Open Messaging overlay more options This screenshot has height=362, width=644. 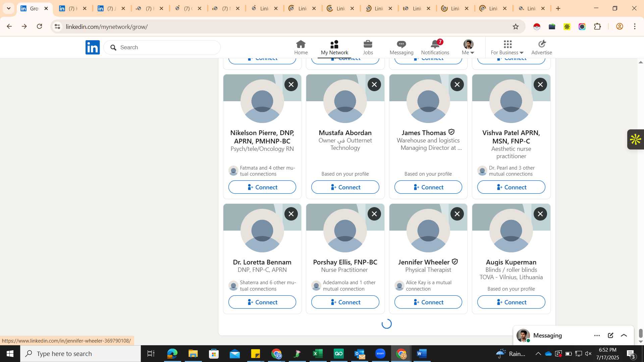(597, 335)
